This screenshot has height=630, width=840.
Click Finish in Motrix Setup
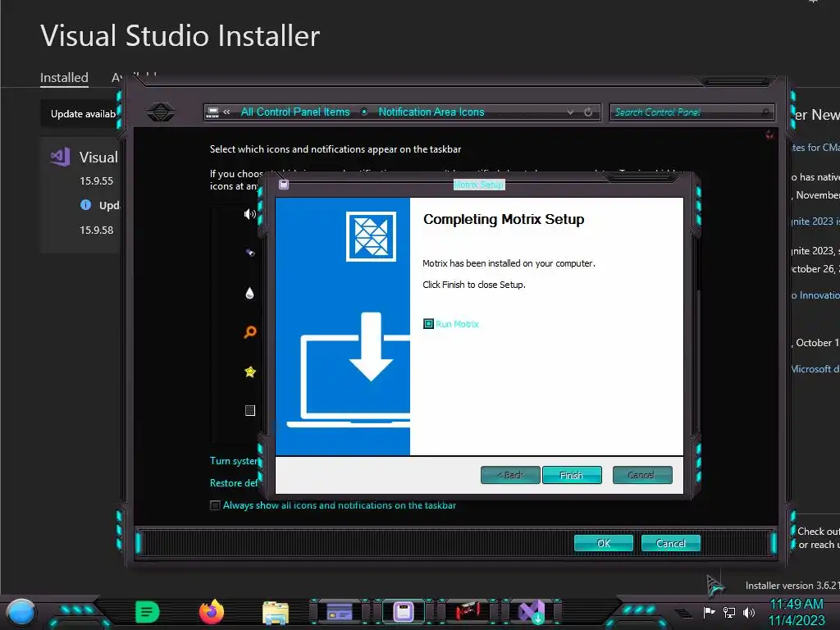pos(572,475)
